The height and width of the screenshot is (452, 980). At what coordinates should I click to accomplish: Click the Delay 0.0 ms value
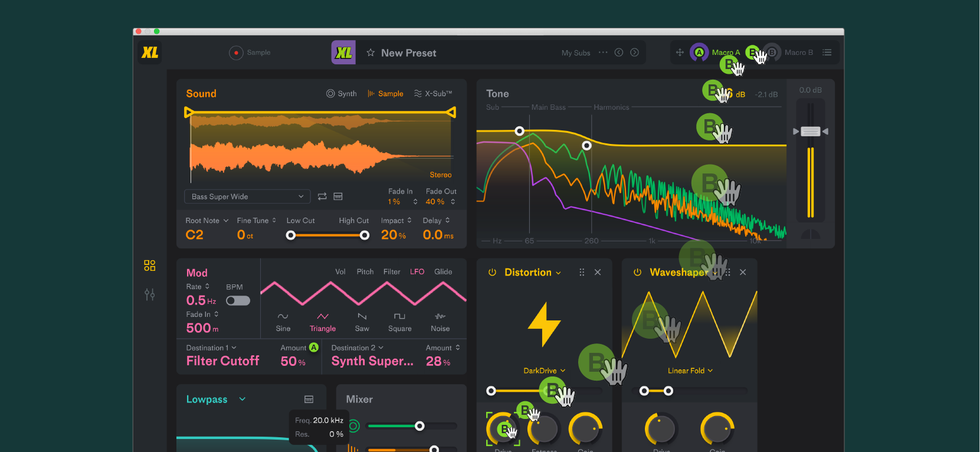point(438,235)
